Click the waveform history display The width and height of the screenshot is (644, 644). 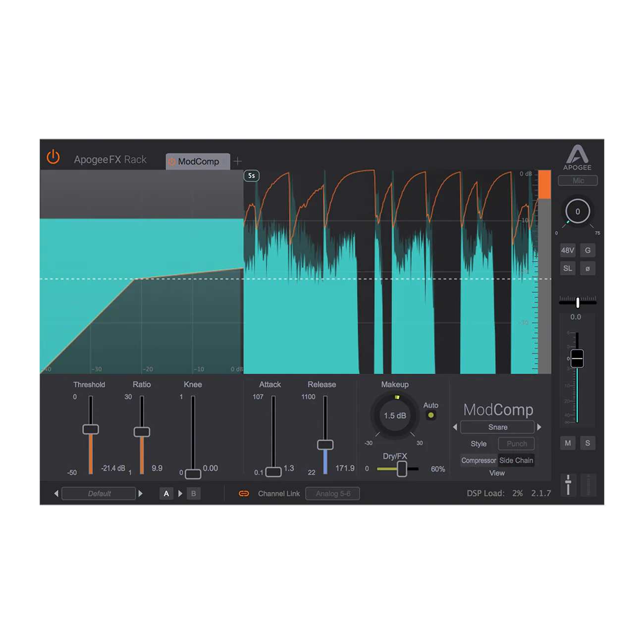pyautogui.click(x=390, y=272)
